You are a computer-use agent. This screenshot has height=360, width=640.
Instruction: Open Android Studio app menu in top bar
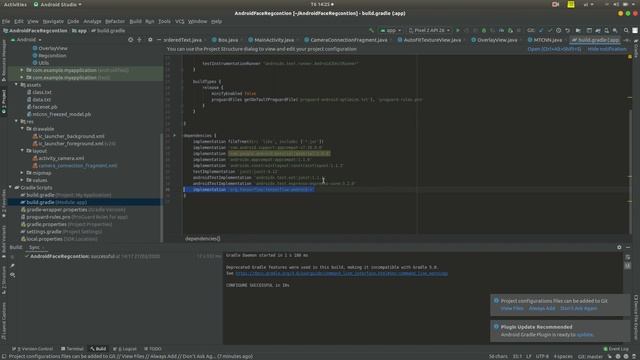click(x=58, y=4)
